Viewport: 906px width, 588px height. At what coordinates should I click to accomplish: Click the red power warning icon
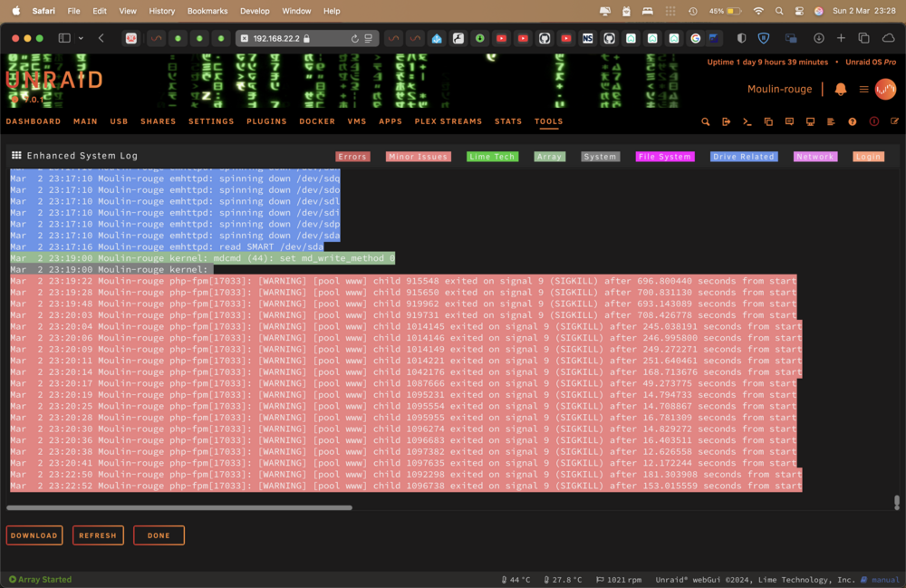click(x=873, y=122)
